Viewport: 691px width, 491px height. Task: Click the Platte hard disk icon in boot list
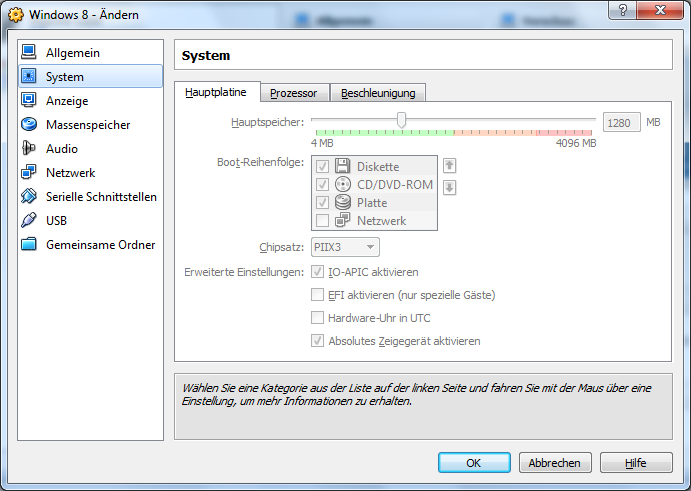(342, 202)
